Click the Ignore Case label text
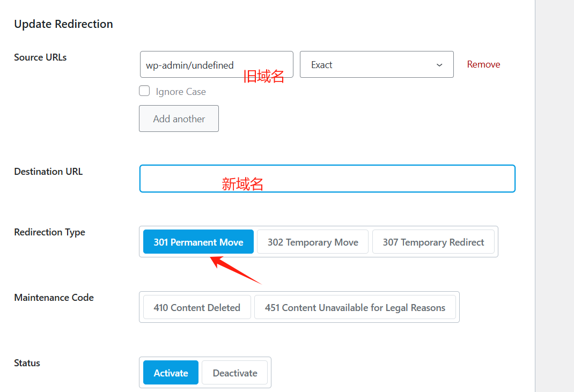The width and height of the screenshot is (574, 392). point(180,91)
